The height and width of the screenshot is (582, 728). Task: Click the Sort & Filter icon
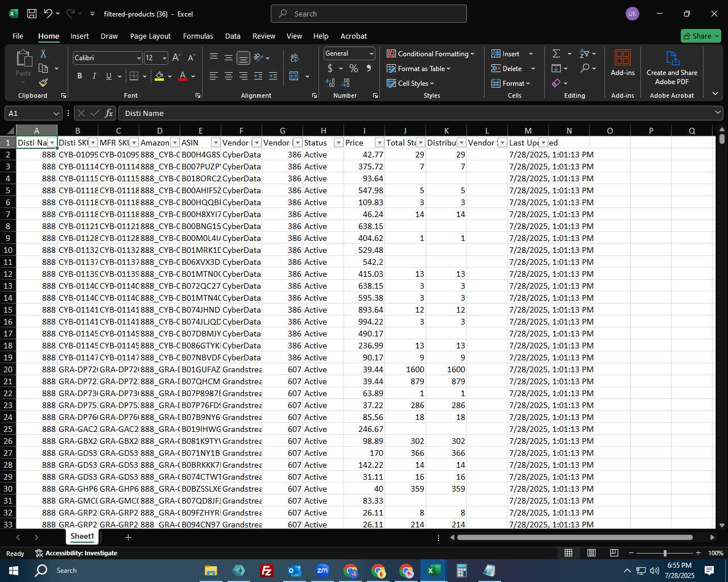click(x=585, y=53)
